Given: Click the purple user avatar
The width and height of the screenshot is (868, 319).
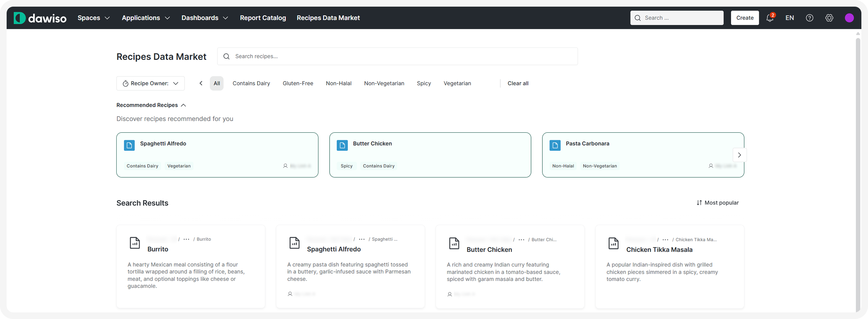Looking at the screenshot, I should tap(849, 18).
